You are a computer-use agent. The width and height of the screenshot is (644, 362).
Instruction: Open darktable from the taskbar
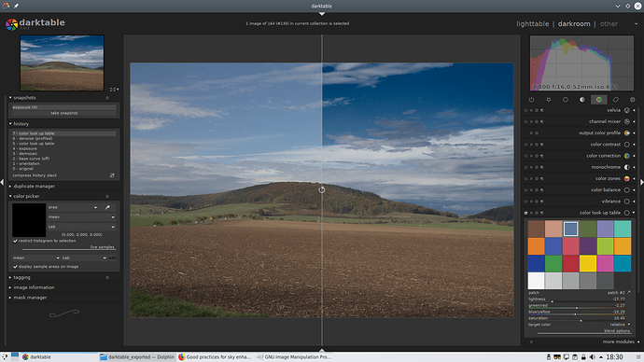(x=36, y=357)
